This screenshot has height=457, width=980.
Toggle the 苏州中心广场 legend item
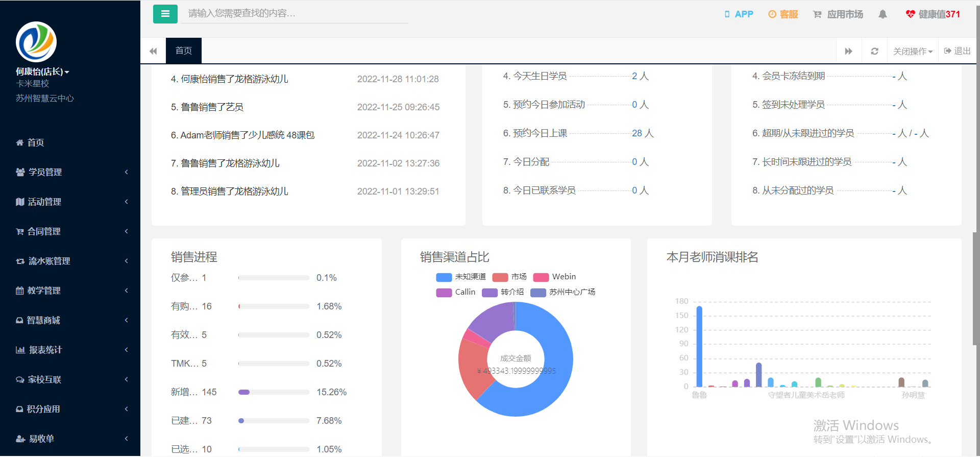(x=563, y=292)
